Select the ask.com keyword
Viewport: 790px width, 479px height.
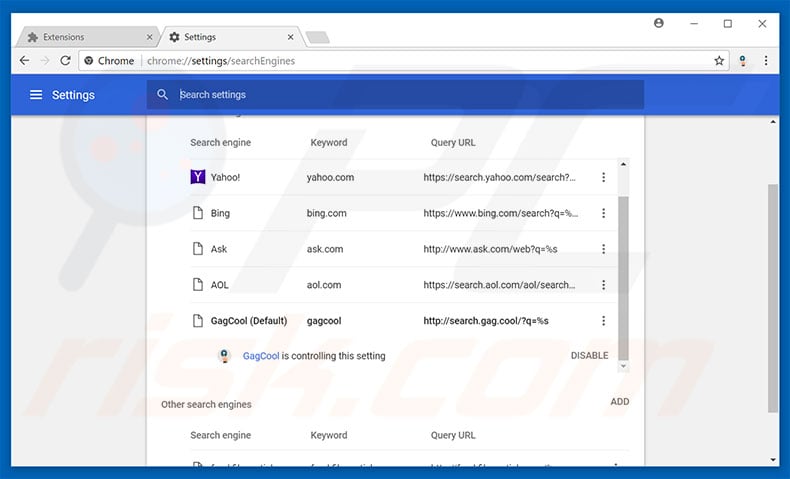pos(325,249)
